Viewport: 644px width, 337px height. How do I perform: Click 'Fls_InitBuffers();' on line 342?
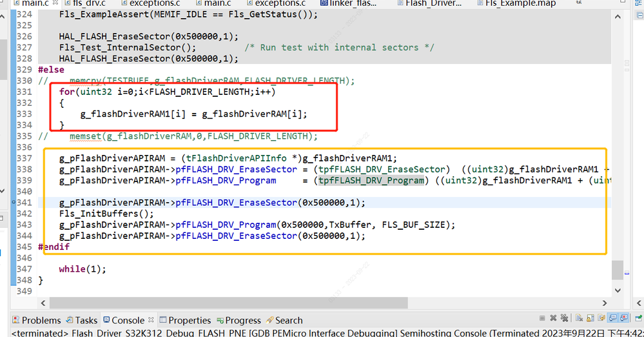106,214
